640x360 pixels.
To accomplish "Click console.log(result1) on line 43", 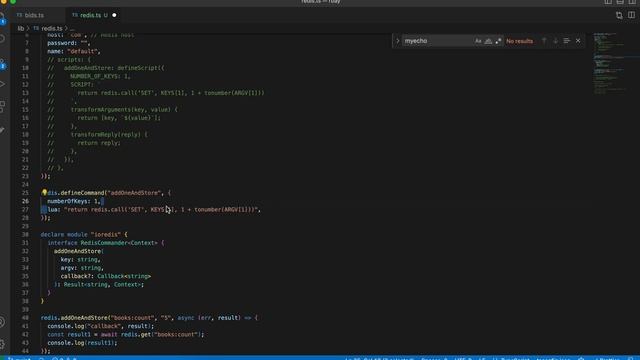I will pyautogui.click(x=82, y=343).
